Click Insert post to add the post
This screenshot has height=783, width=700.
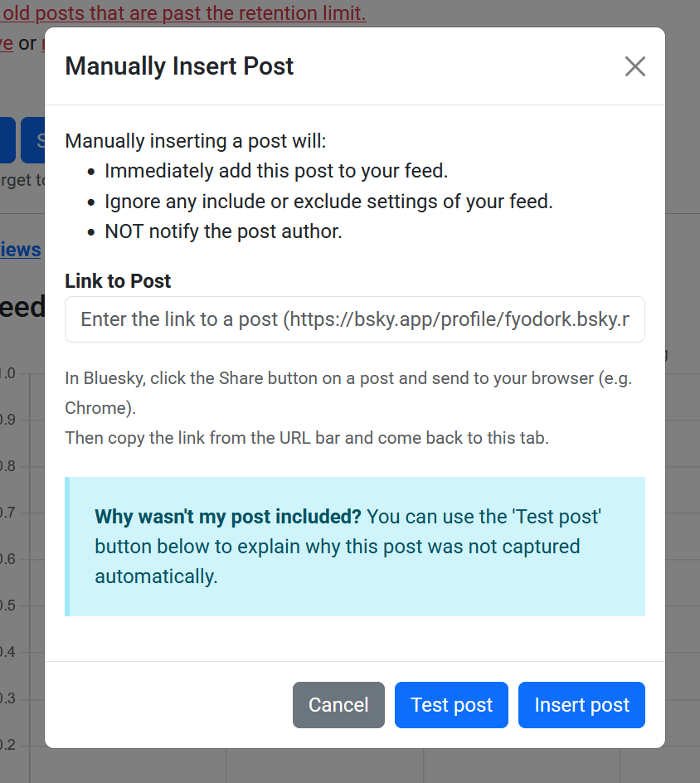pos(581,704)
